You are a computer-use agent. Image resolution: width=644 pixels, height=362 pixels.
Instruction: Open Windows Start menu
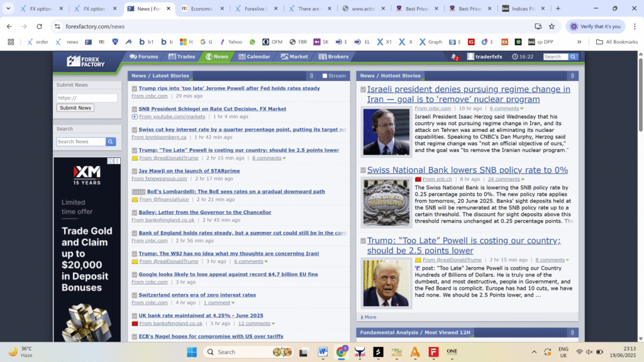(192, 352)
